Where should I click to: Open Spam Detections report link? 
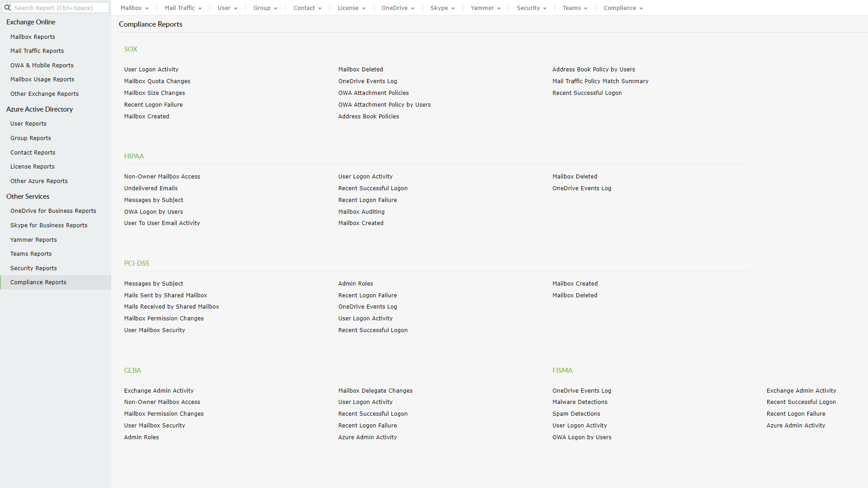(x=576, y=414)
